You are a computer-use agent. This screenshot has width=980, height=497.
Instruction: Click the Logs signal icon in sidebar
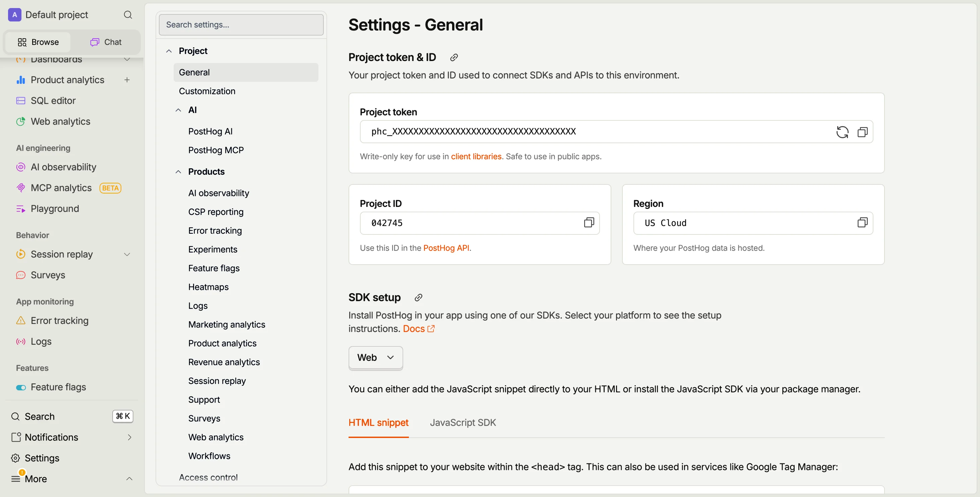point(20,341)
